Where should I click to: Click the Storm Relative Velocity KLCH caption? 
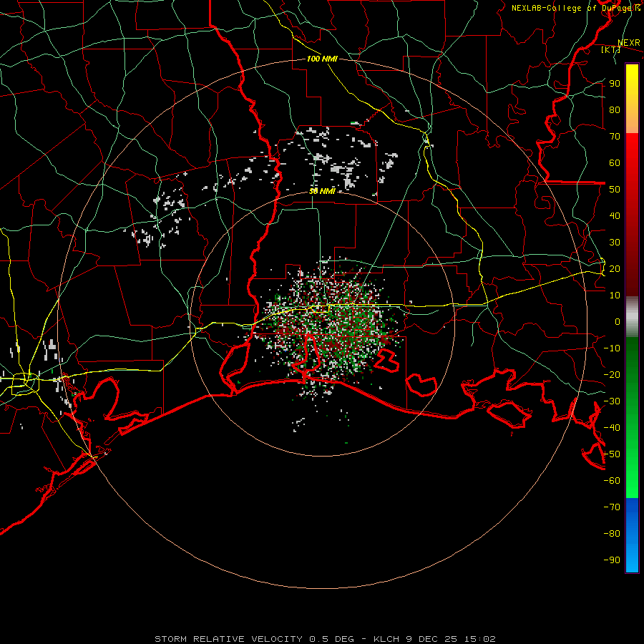click(x=325, y=639)
